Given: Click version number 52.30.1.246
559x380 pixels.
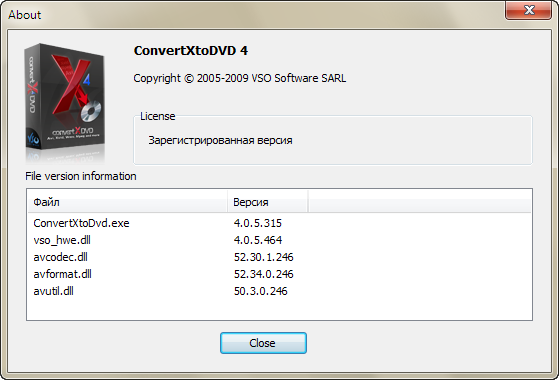Looking at the screenshot, I should [263, 257].
